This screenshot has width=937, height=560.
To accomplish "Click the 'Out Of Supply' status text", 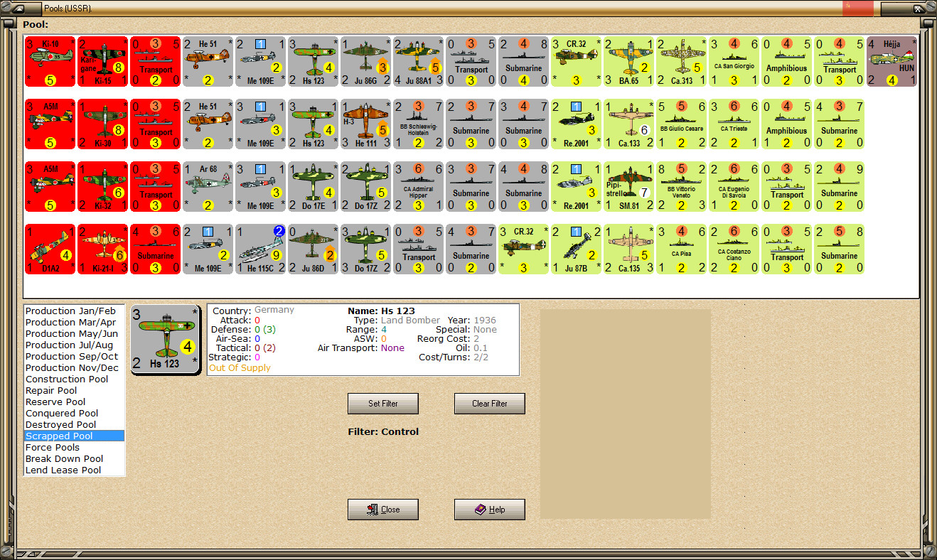I will click(240, 368).
